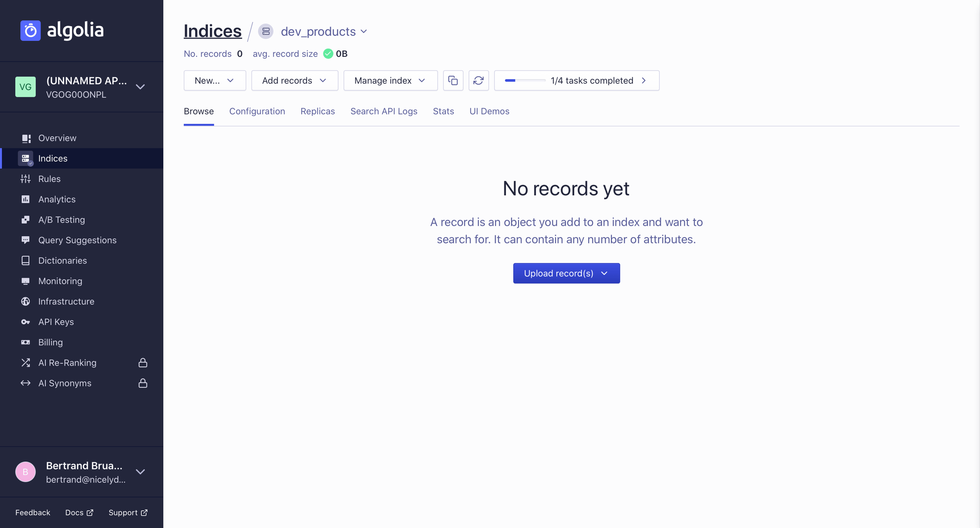Click the index icon before dev_products
Viewport: 980px width, 528px height.
[x=266, y=31]
